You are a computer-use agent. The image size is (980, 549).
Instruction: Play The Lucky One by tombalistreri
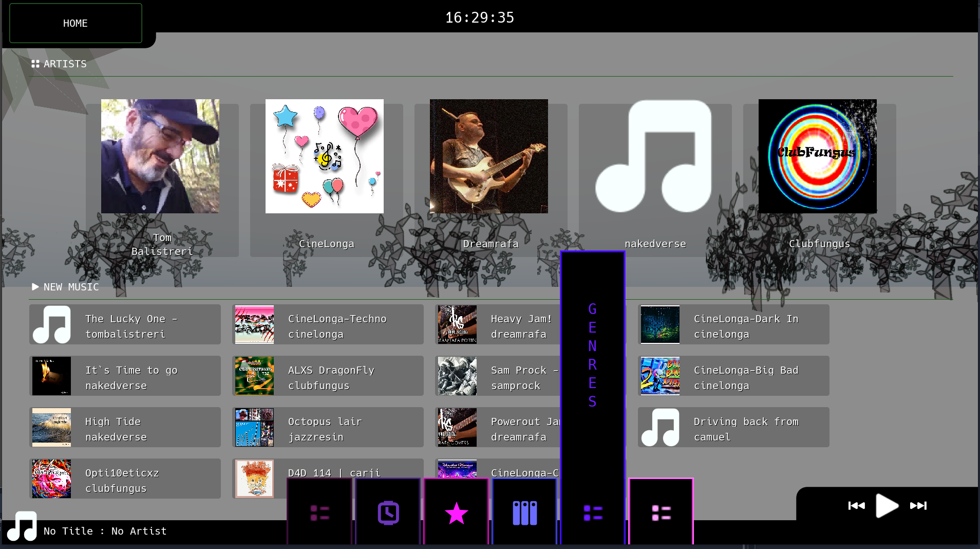125,325
